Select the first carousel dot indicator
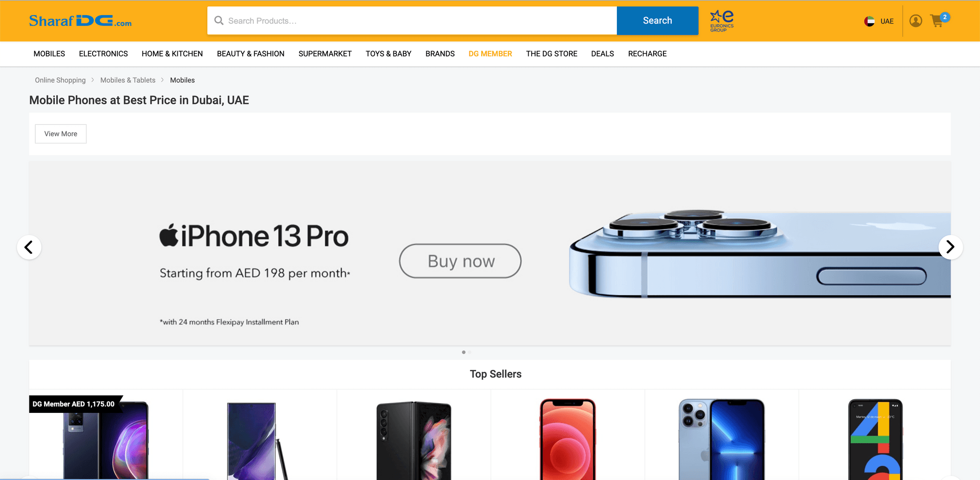Viewport: 980px width, 480px height. (x=464, y=352)
